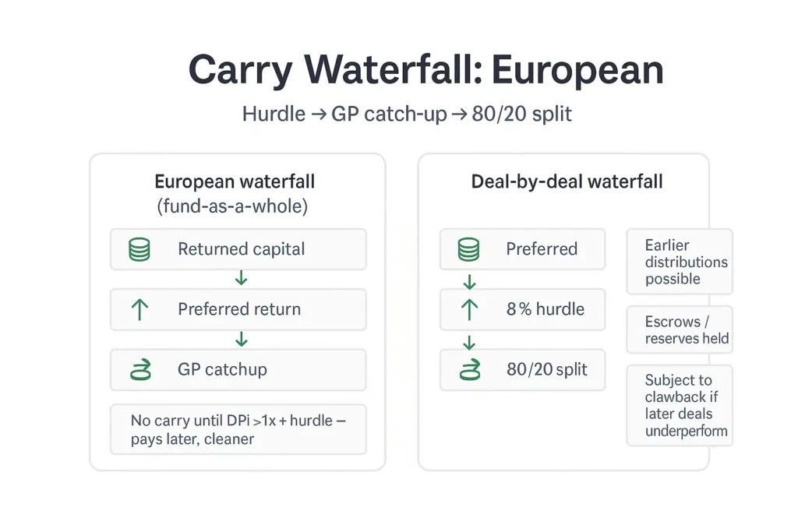Viewport: 798px width, 532px height.
Task: Click the coin icon beside 80/20 split
Action: 470,370
